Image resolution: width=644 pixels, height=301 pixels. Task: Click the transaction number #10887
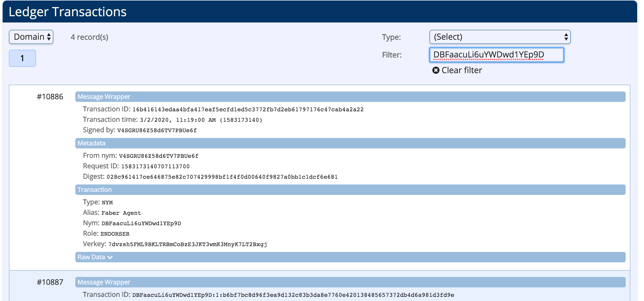[x=50, y=282]
